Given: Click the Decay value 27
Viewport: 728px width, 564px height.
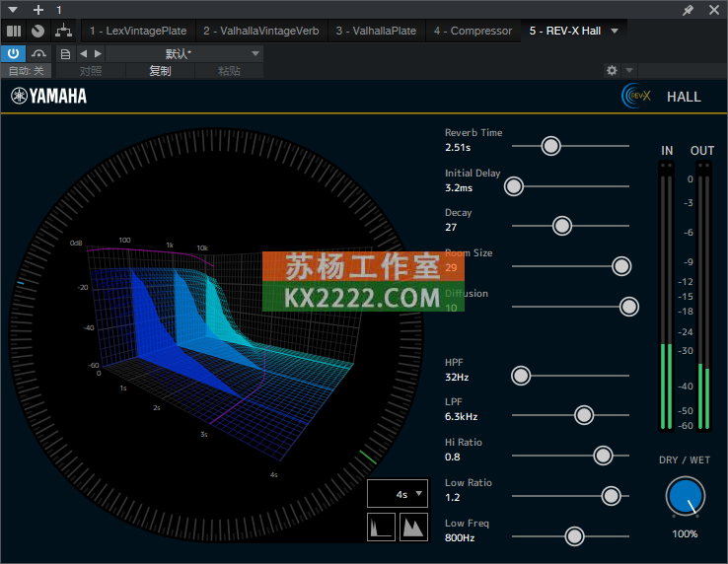Looking at the screenshot, I should tap(451, 228).
